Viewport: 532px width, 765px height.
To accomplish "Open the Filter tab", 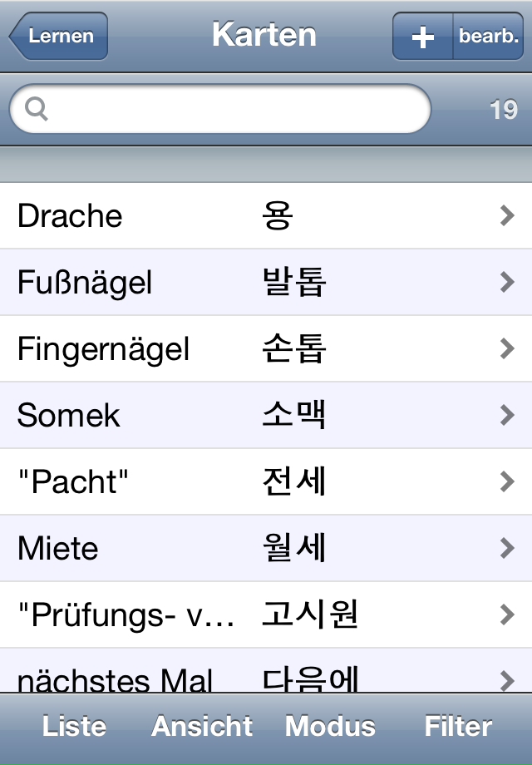I will point(458,727).
